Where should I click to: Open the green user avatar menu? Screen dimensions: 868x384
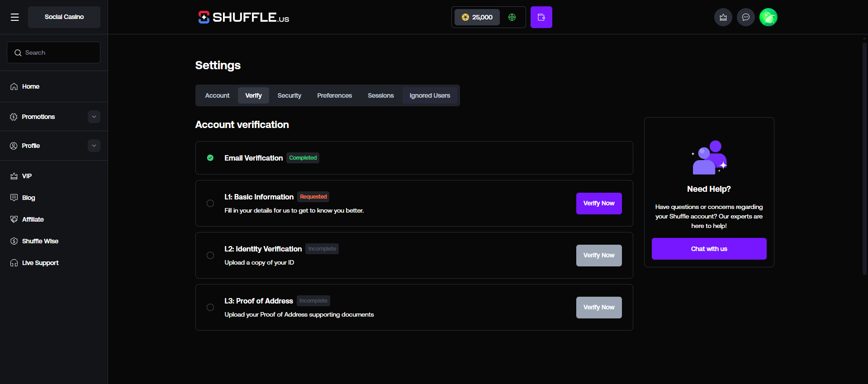768,17
